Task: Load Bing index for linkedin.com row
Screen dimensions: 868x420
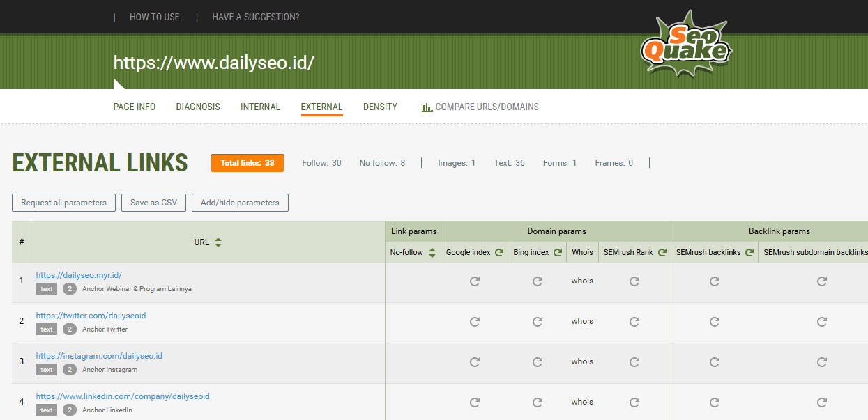Action: (538, 403)
